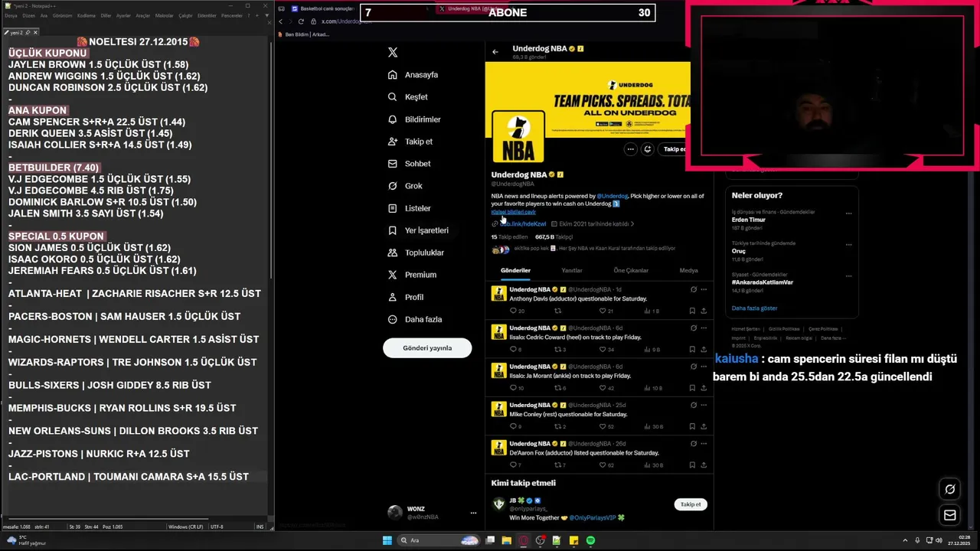980x551 pixels.
Task: Open the @Underdog mention link in bio
Action: (x=612, y=197)
